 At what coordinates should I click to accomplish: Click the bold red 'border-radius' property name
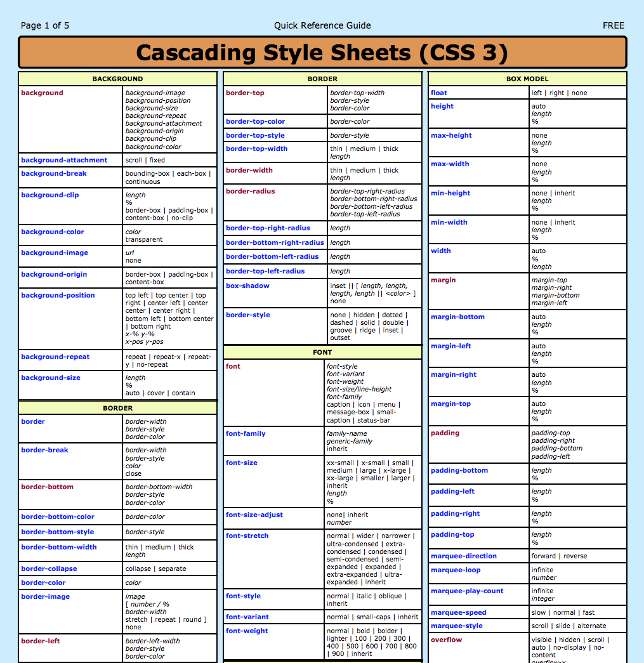[x=251, y=191]
